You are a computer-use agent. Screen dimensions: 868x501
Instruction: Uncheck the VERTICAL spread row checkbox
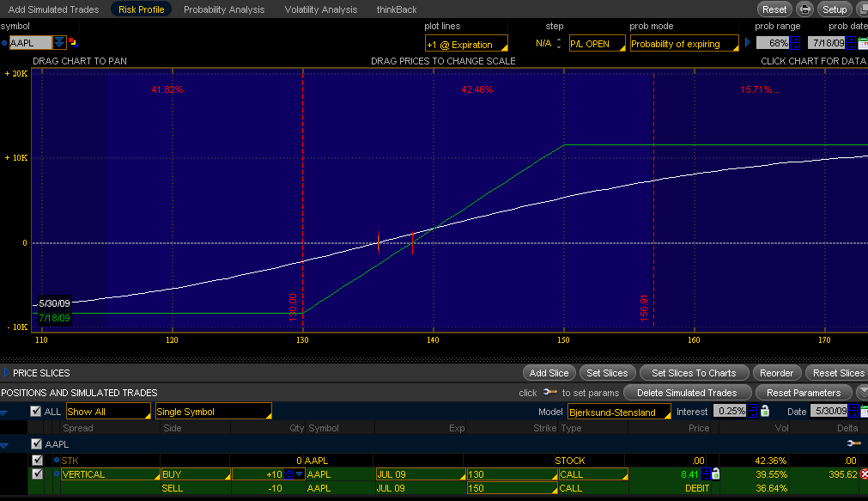pos(37,474)
